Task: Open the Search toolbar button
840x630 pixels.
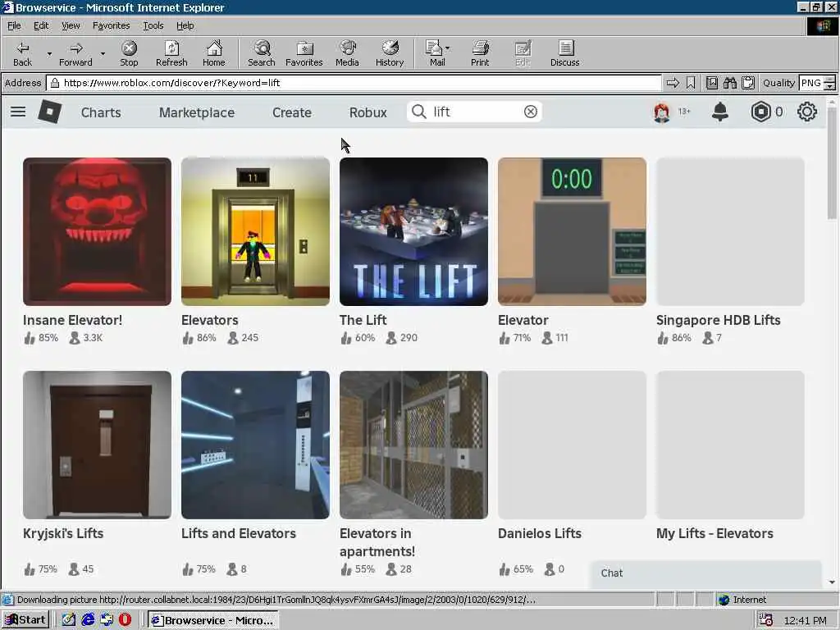Action: point(262,53)
